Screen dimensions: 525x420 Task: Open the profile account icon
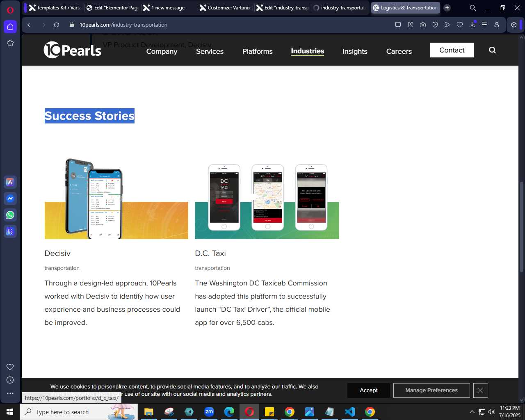497,25
